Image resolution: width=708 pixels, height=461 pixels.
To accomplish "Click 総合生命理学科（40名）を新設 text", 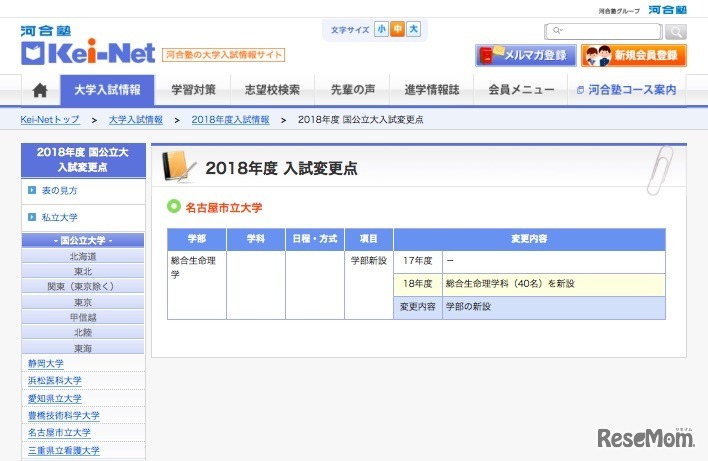I will pyautogui.click(x=510, y=284).
